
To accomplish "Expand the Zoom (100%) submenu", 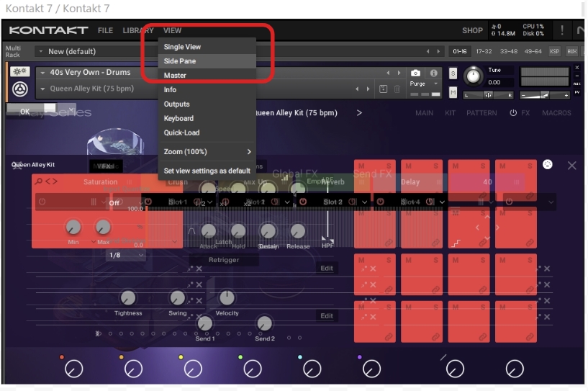I will (207, 152).
